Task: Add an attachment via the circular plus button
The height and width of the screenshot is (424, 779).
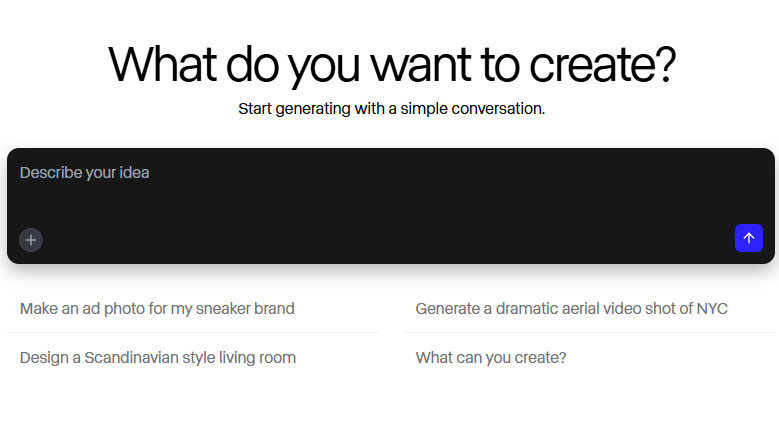Action: click(31, 240)
